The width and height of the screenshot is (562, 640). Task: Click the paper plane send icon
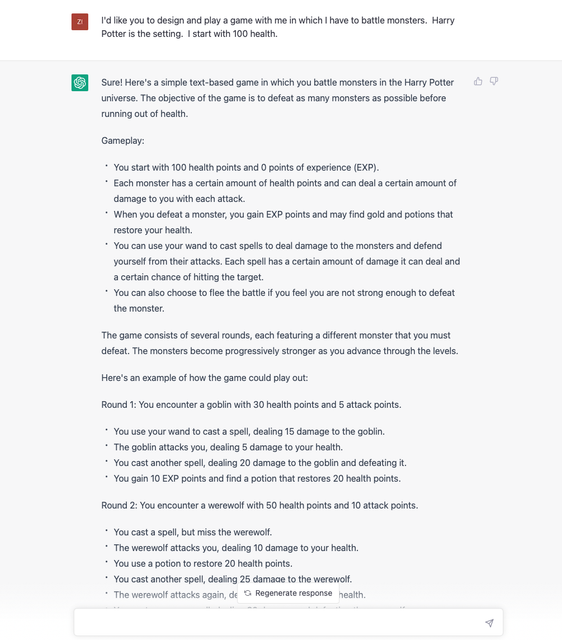click(489, 622)
